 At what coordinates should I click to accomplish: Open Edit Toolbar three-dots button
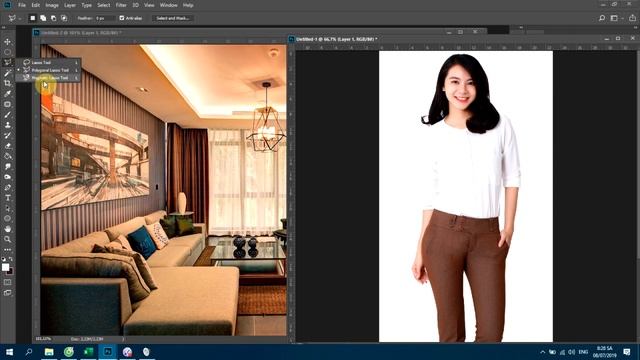(7, 249)
